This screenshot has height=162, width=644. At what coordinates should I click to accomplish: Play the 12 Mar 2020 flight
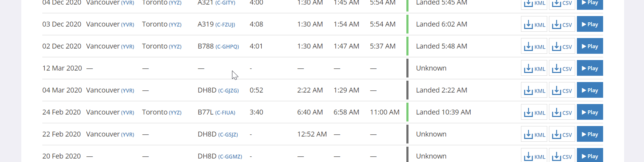point(590,68)
